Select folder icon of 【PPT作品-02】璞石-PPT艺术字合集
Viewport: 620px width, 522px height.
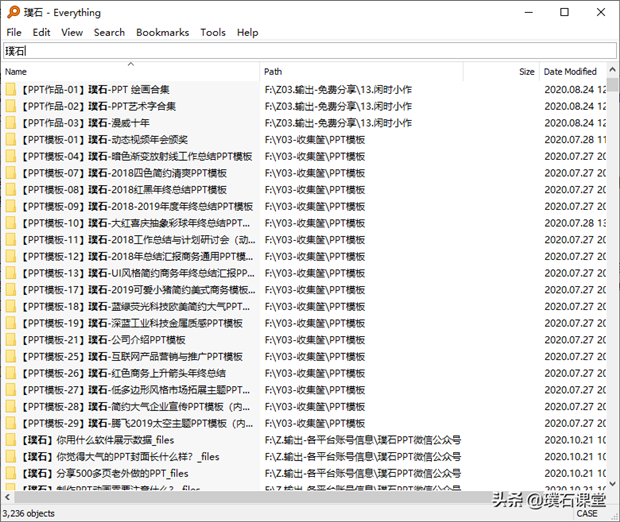point(11,106)
